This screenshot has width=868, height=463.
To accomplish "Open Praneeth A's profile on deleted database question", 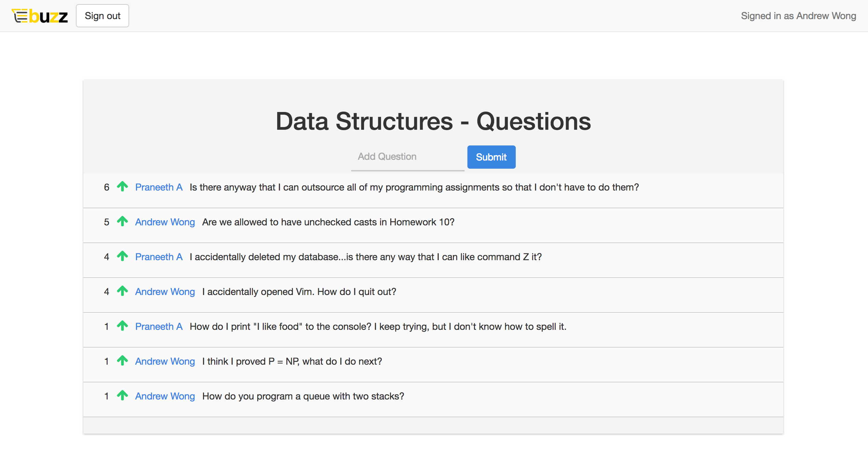I will tap(159, 257).
